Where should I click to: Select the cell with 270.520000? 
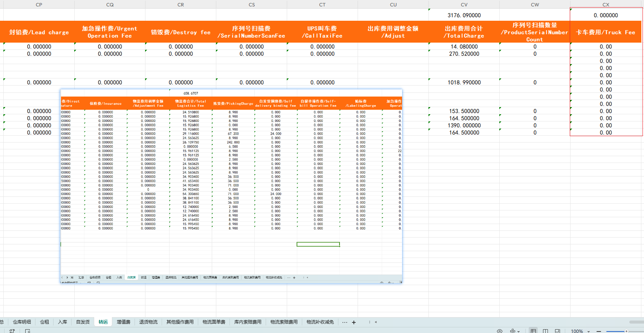point(464,54)
